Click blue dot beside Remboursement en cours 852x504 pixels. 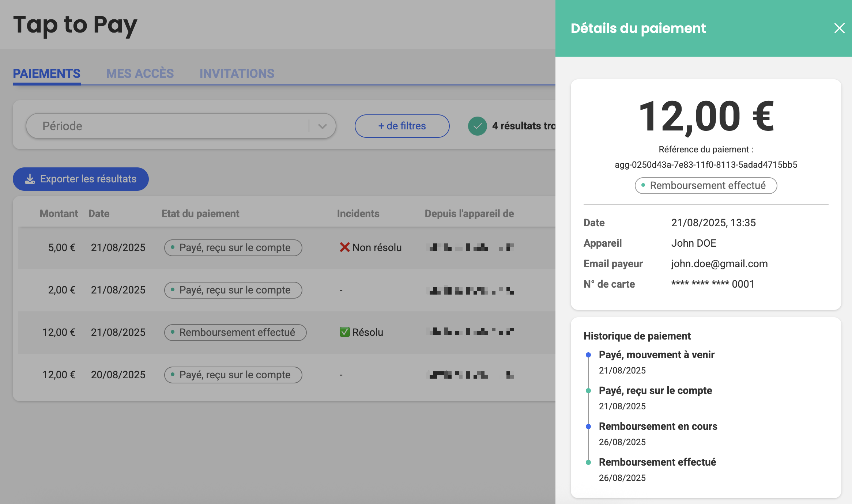(588, 427)
